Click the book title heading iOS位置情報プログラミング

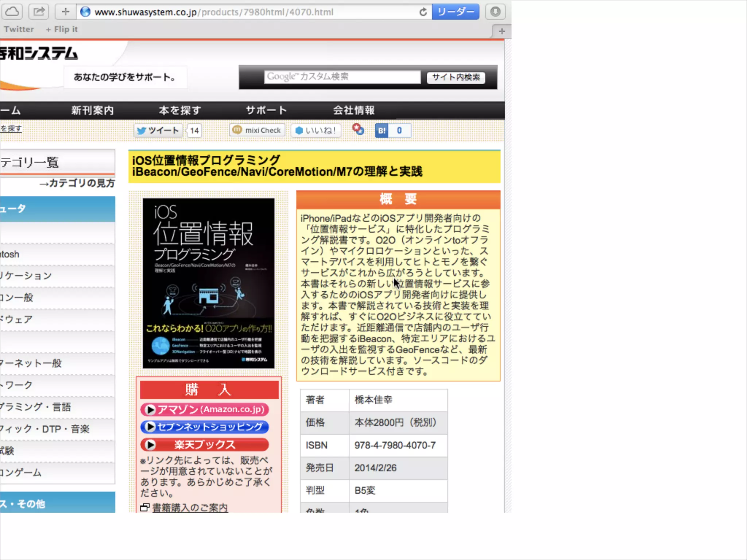pyautogui.click(x=206, y=160)
